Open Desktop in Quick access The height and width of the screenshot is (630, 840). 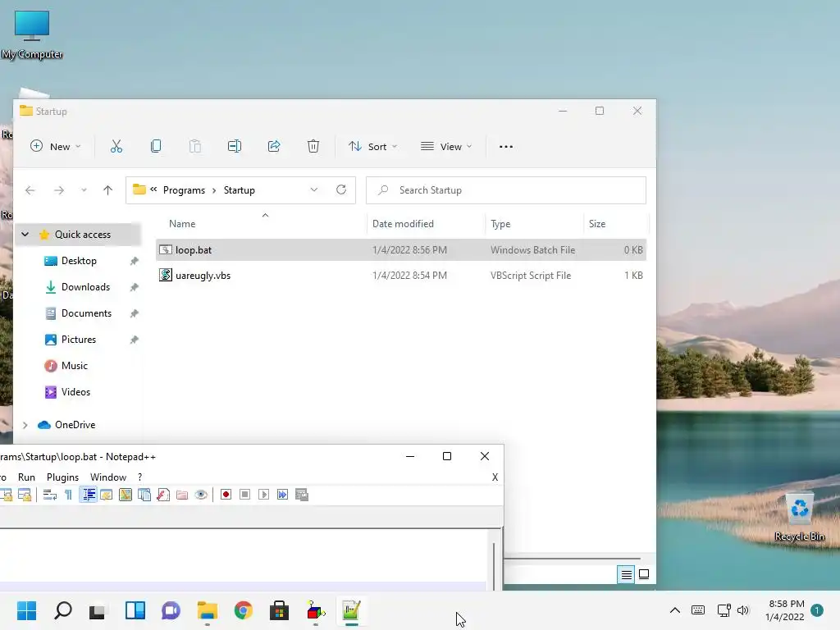coord(79,261)
